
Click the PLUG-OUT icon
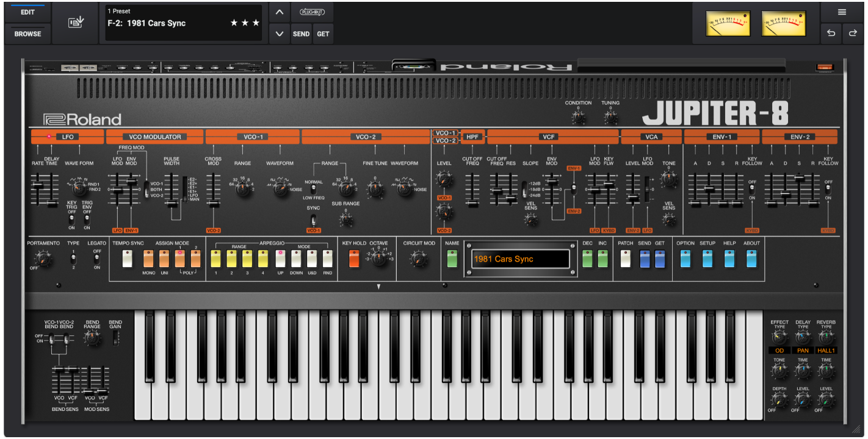point(312,12)
